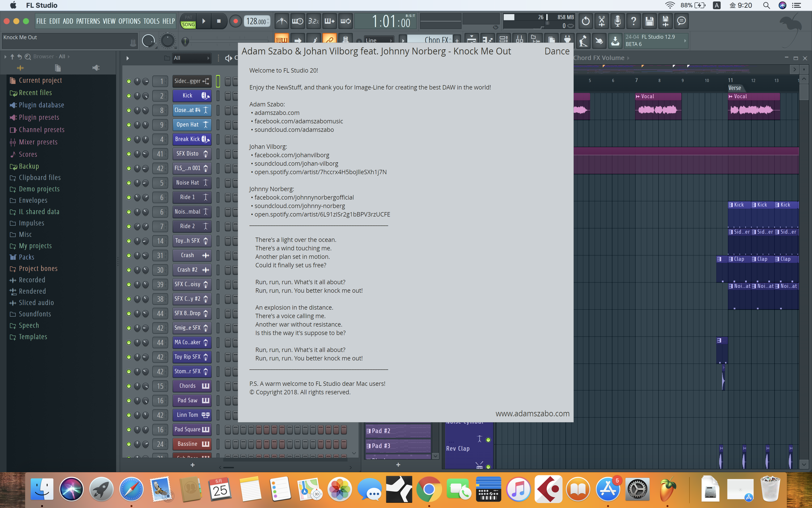The height and width of the screenshot is (508, 812).
Task: Open the project info speech bubble icon
Action: (681, 21)
